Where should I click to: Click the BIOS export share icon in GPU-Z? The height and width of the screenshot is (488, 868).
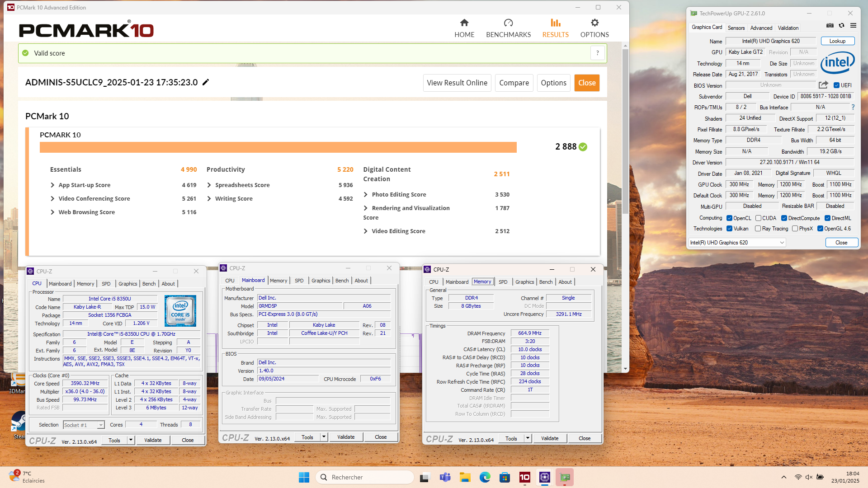[x=823, y=85]
